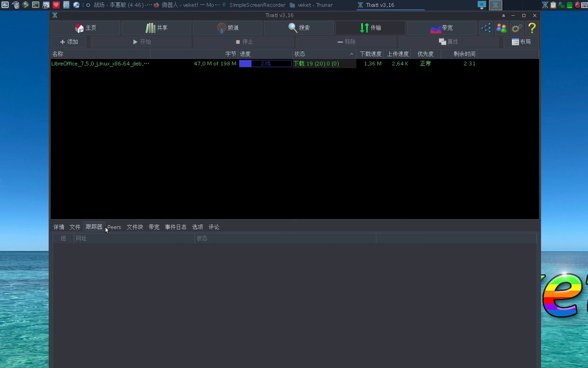The width and height of the screenshot is (588, 368).
Task: Click the green arrow launcher in taskbar
Action: coord(26,5)
